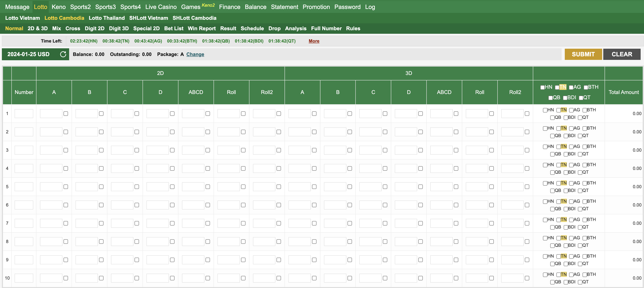Enable 3D Roll2 checkbox in row 5
Viewport: 644px width, 288px height.
point(527,187)
